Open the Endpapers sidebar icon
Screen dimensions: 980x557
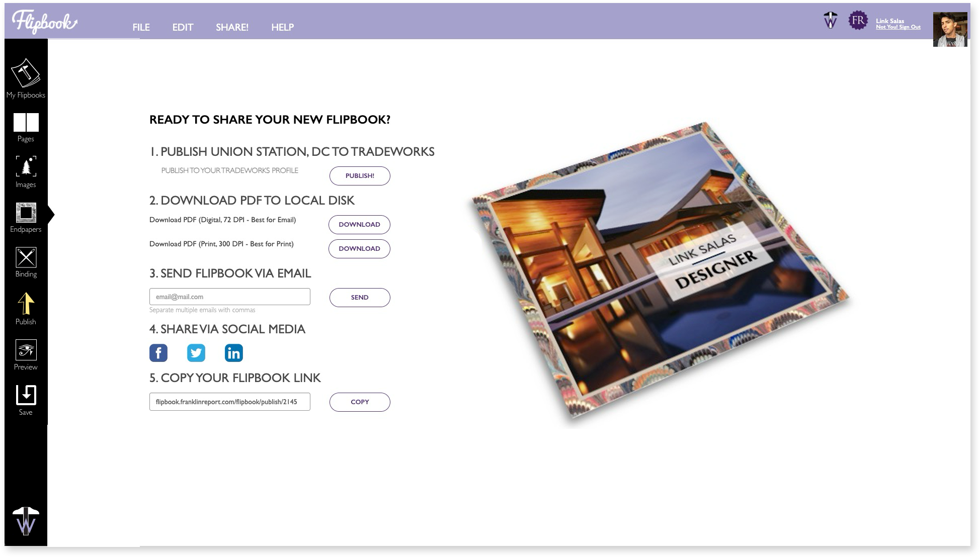click(x=26, y=213)
